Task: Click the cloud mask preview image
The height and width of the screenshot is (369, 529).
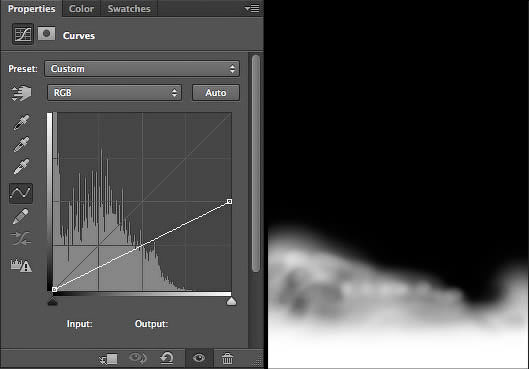Action: pyautogui.click(x=398, y=184)
